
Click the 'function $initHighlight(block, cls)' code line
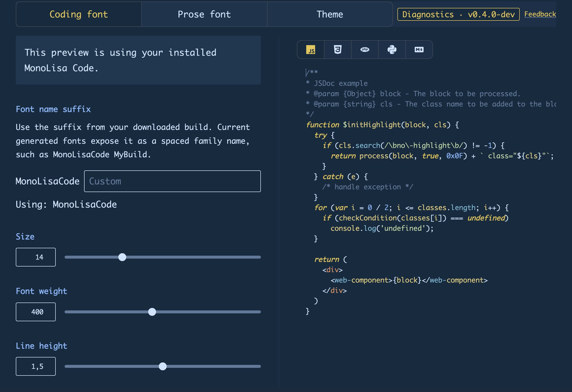[382, 125]
